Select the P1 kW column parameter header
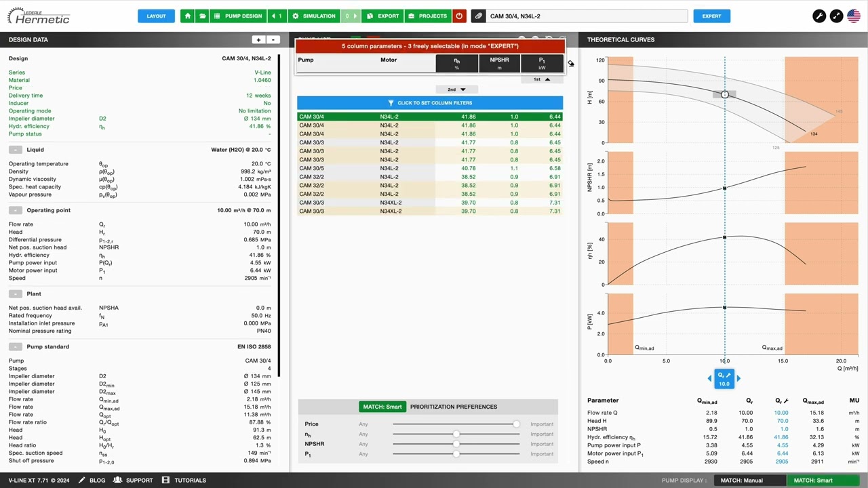Viewport: 868px width, 488px height. (x=542, y=63)
